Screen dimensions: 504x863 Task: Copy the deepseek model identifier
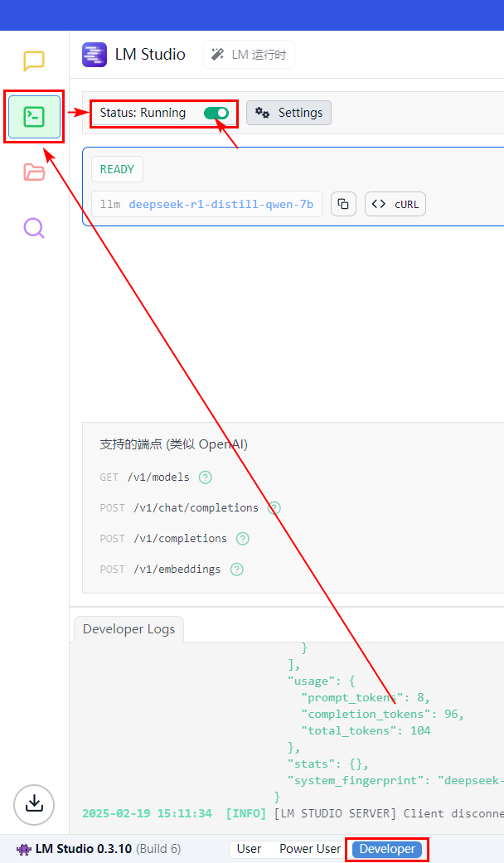[x=343, y=204]
